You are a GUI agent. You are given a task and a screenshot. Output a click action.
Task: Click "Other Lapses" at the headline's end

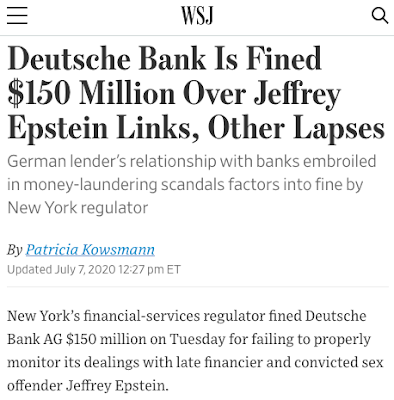(296, 129)
